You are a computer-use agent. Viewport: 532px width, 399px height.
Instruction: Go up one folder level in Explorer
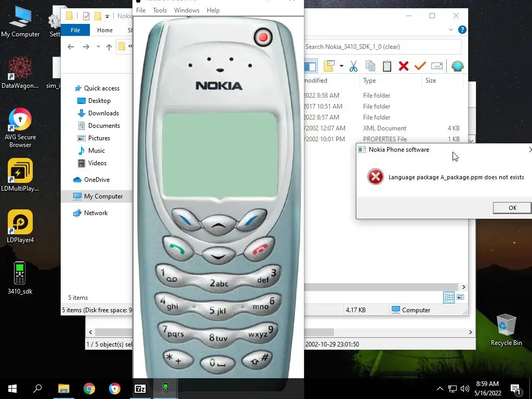[109, 47]
